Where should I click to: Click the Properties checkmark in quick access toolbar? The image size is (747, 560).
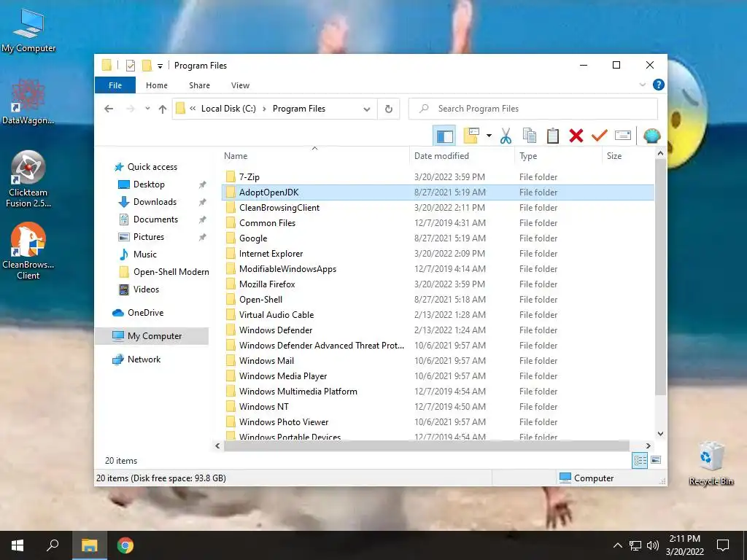(x=131, y=66)
